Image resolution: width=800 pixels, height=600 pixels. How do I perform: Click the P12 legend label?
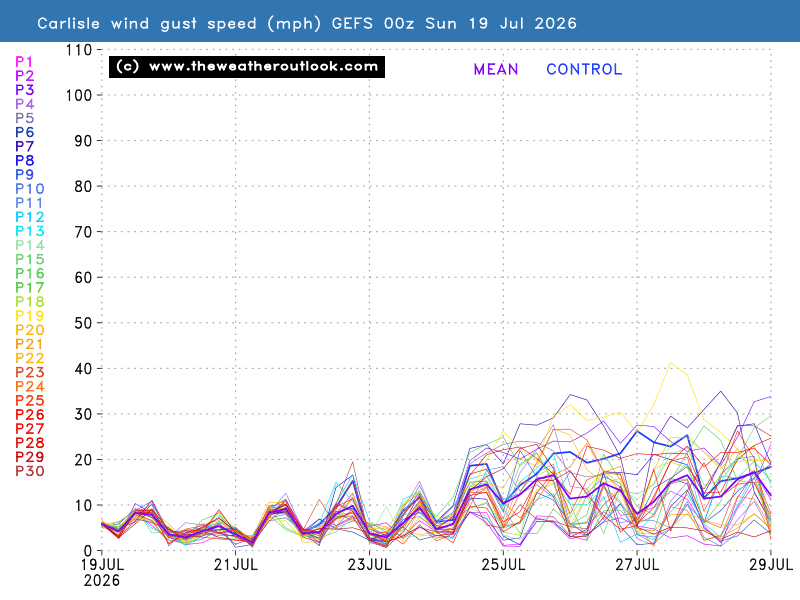(30, 217)
